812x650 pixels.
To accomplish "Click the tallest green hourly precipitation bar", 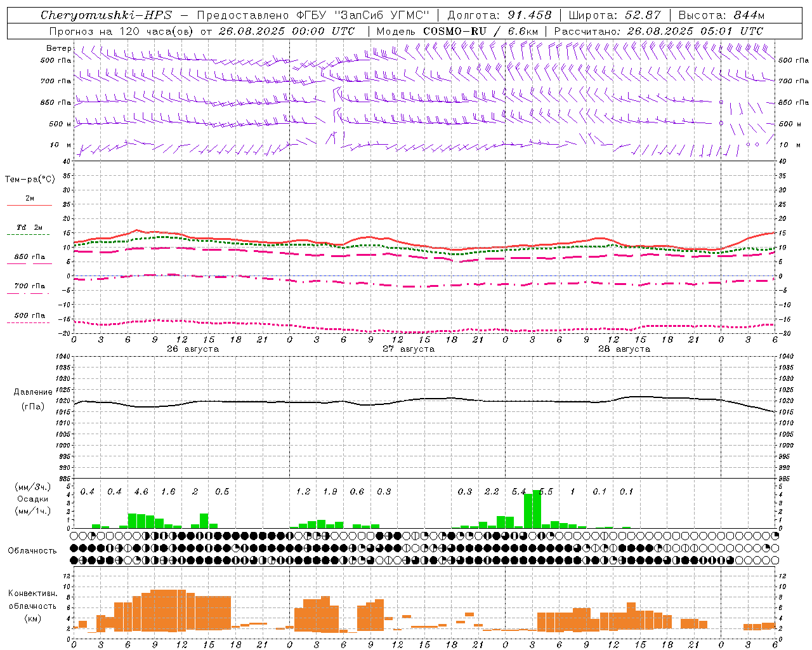I will pos(537,509).
